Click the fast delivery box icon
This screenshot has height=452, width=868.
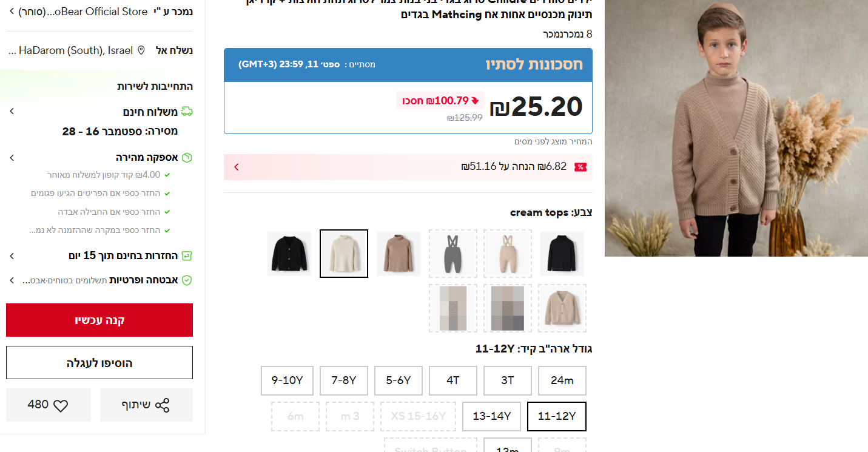187,158
